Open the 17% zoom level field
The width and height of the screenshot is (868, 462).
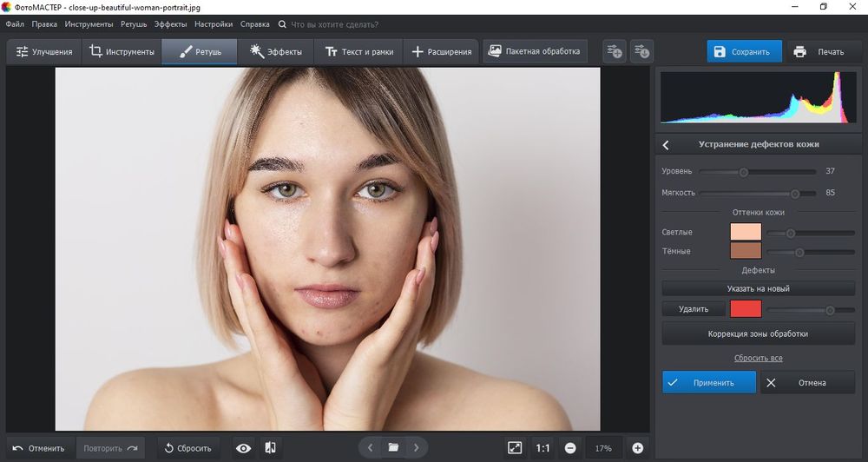coord(603,448)
